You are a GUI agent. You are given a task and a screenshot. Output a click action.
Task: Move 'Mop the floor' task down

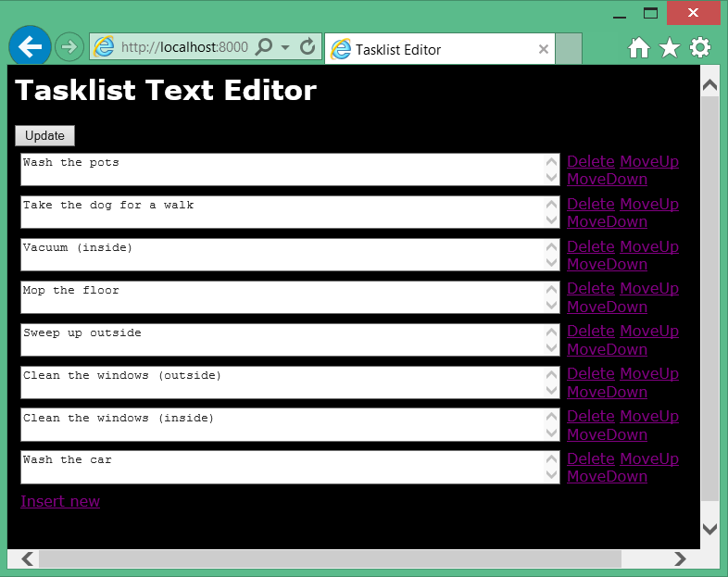[x=607, y=307]
